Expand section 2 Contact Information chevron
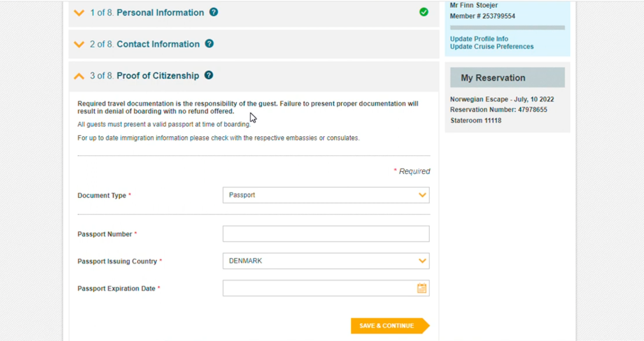644x341 pixels. tap(79, 44)
